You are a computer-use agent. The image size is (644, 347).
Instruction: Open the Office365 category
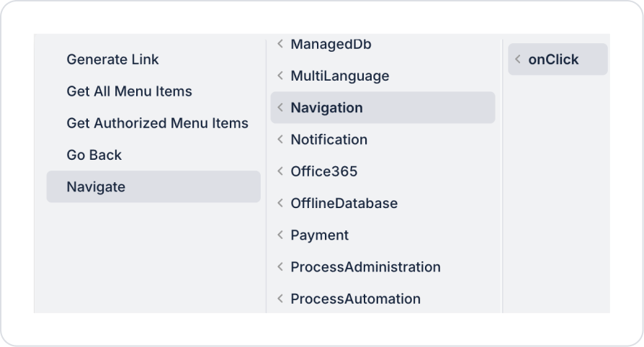tap(323, 171)
